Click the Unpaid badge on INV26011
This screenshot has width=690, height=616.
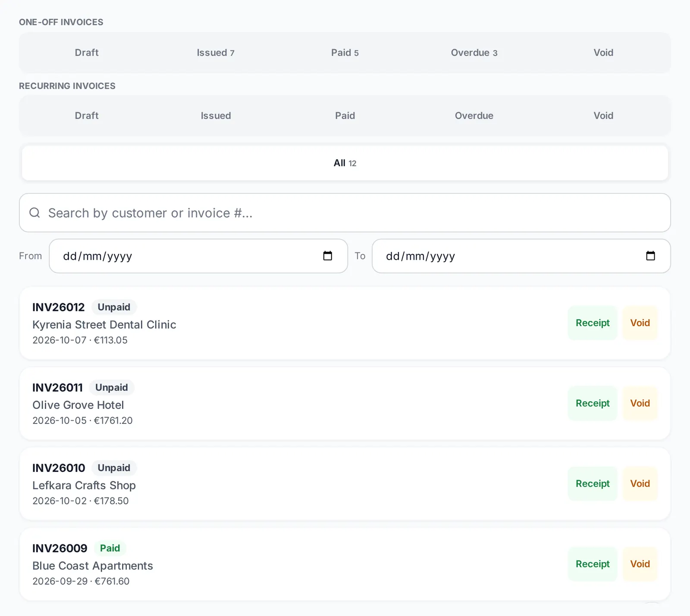(112, 387)
